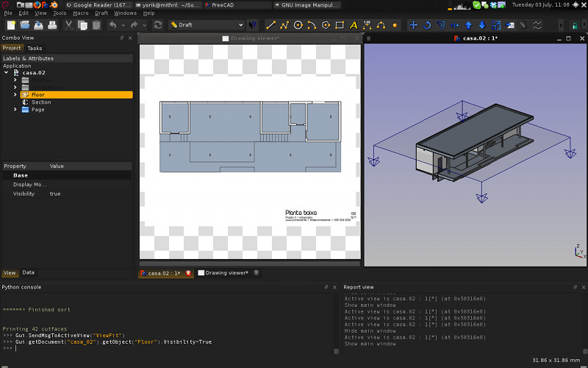Click the Draft Move tool

pyautogui.click(x=413, y=25)
